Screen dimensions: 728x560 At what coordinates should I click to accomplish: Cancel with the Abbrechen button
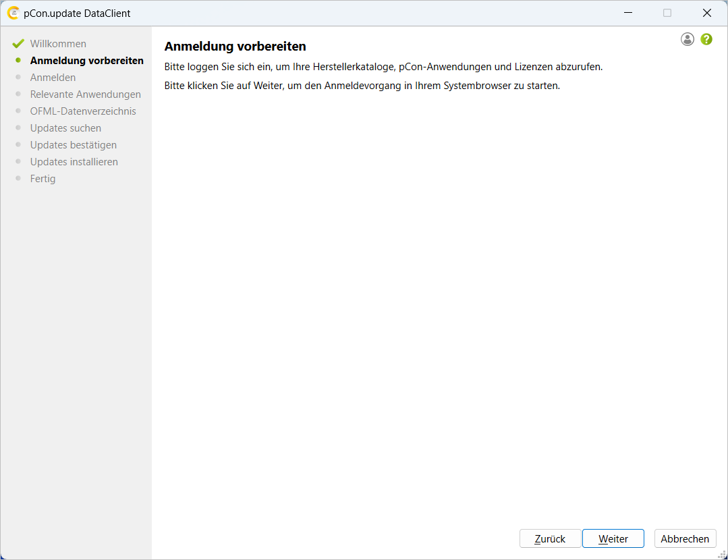pyautogui.click(x=685, y=538)
